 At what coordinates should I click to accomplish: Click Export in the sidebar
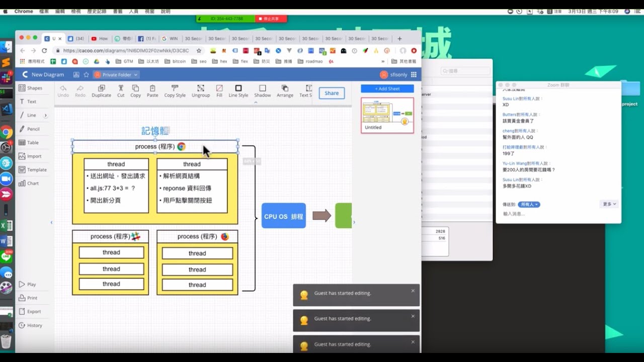[30, 311]
